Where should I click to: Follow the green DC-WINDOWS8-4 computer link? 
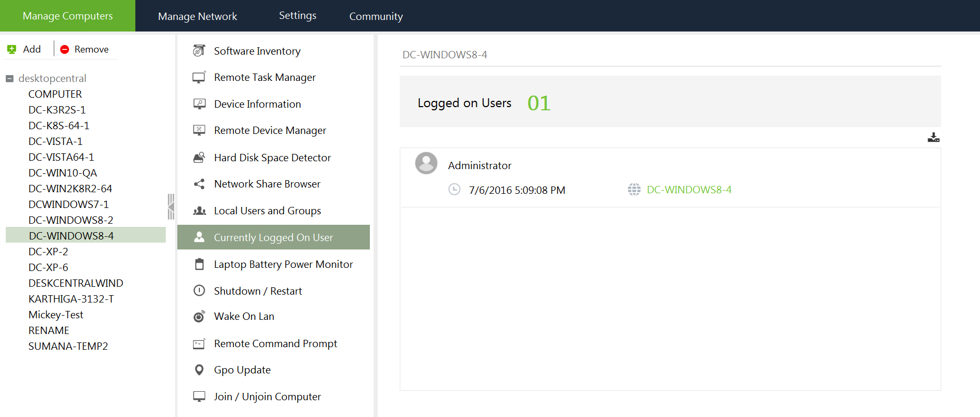click(689, 190)
